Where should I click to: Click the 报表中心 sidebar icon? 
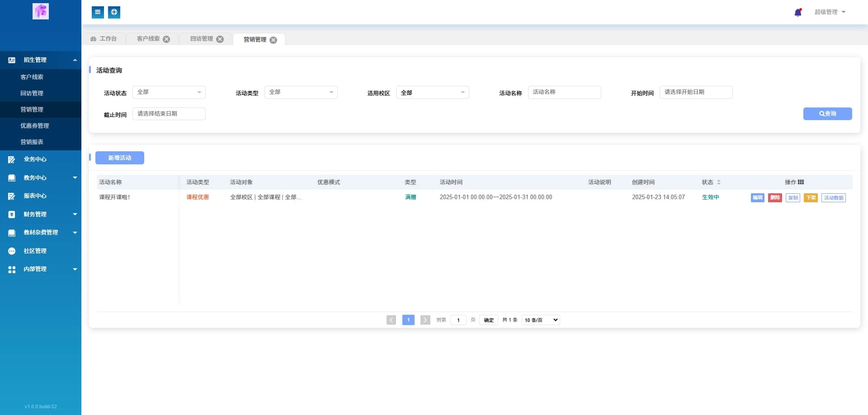(12, 196)
